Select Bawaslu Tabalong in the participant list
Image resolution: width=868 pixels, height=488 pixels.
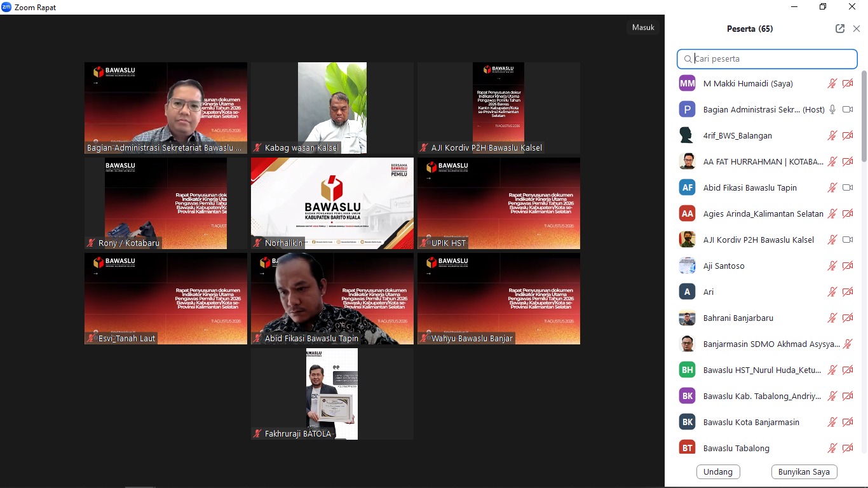point(736,448)
